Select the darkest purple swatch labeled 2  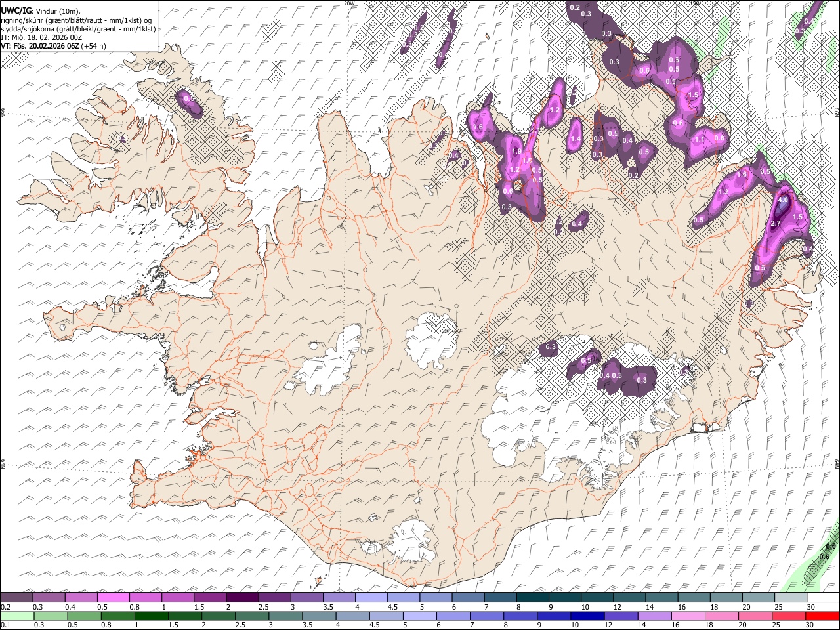click(242, 598)
